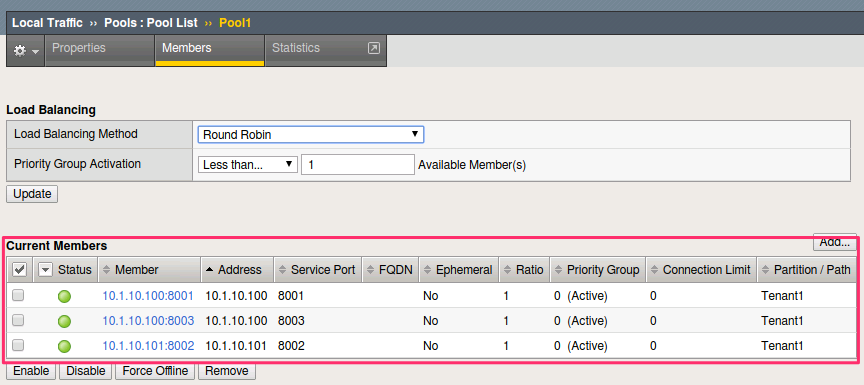Sort by Connection Limit column
Viewport: 864px width, 385px height.
coord(701,270)
